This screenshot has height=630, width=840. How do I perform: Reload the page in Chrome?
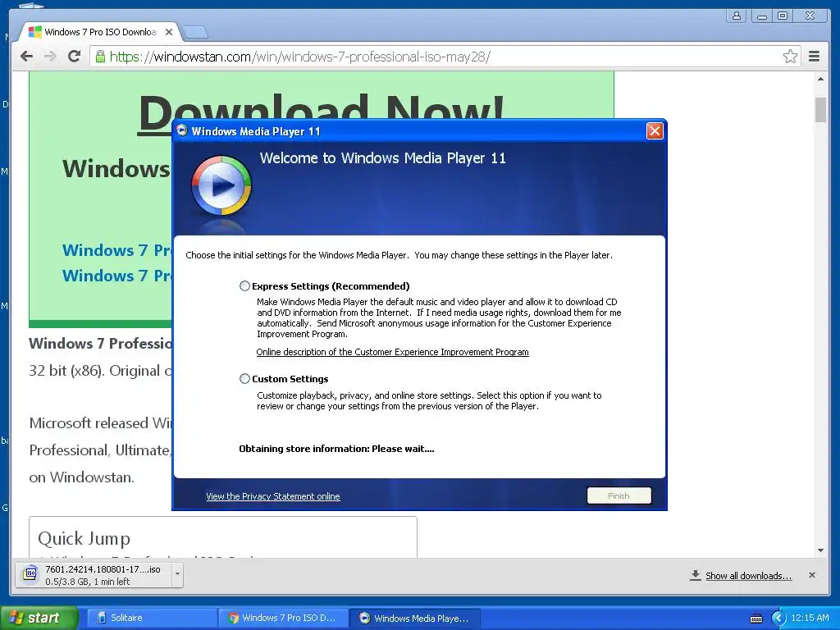click(x=74, y=57)
